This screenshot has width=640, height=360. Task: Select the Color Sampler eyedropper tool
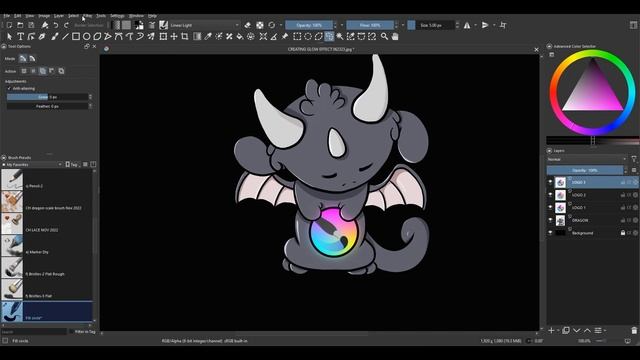pos(208,37)
